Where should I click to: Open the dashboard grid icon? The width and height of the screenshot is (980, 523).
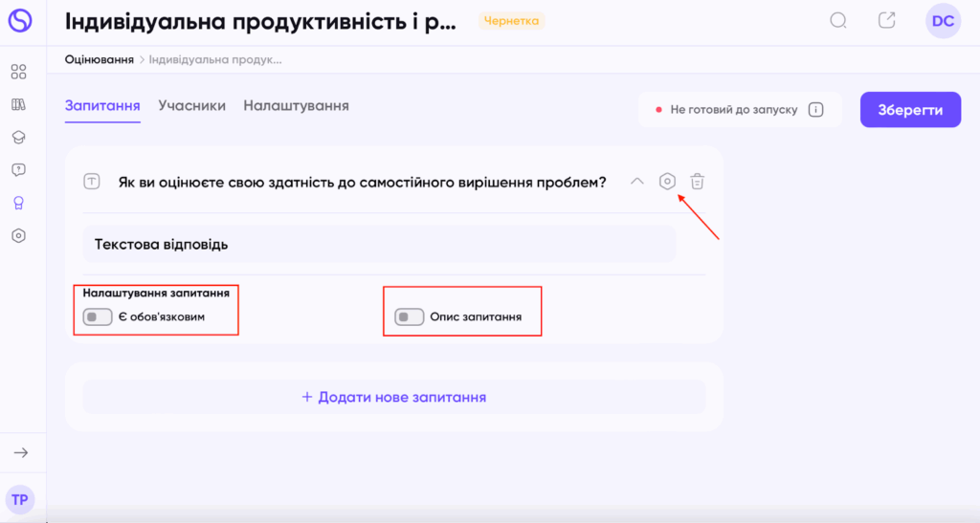click(18, 72)
